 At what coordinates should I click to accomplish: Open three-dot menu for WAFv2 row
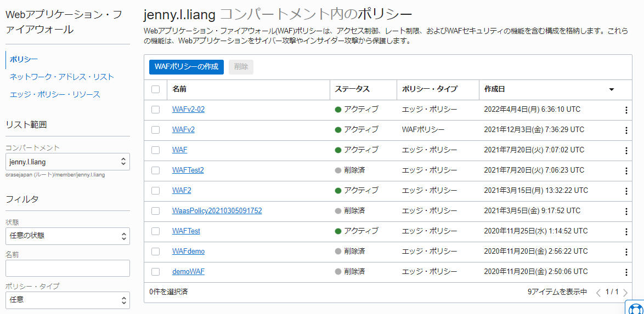point(626,130)
